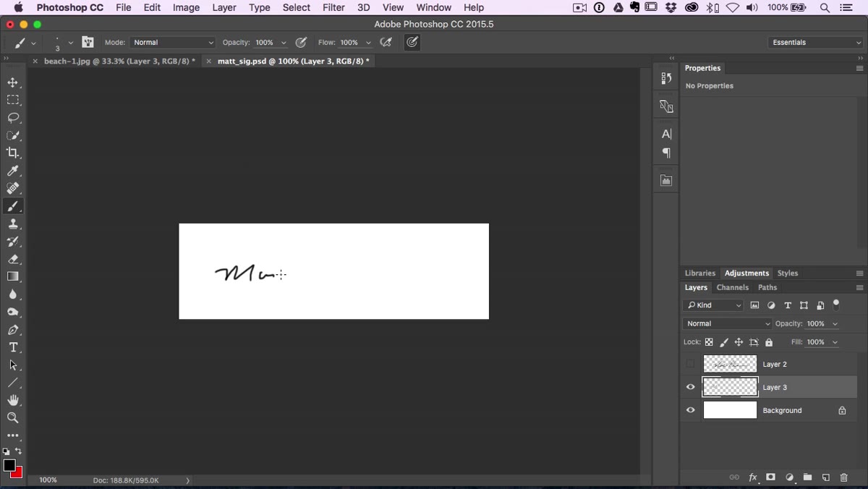Viewport: 868px width, 489px height.
Task: Open the layer Opacity dropdown arrow
Action: pos(835,324)
